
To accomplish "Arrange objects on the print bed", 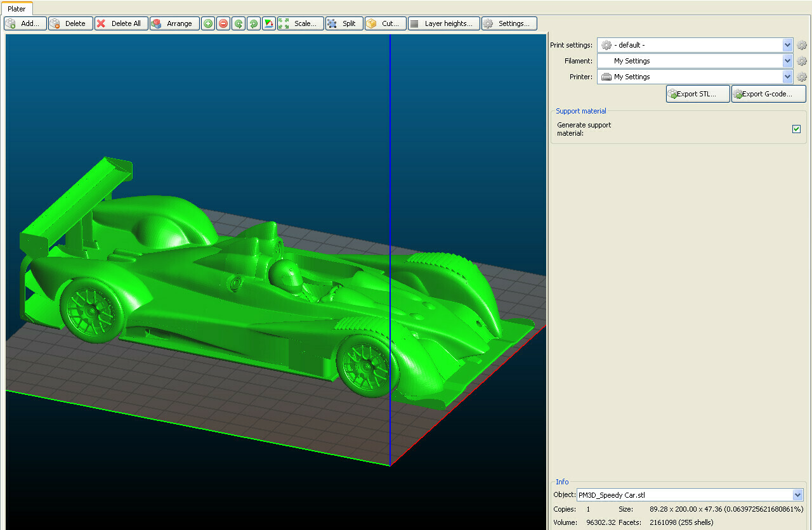I will (174, 23).
